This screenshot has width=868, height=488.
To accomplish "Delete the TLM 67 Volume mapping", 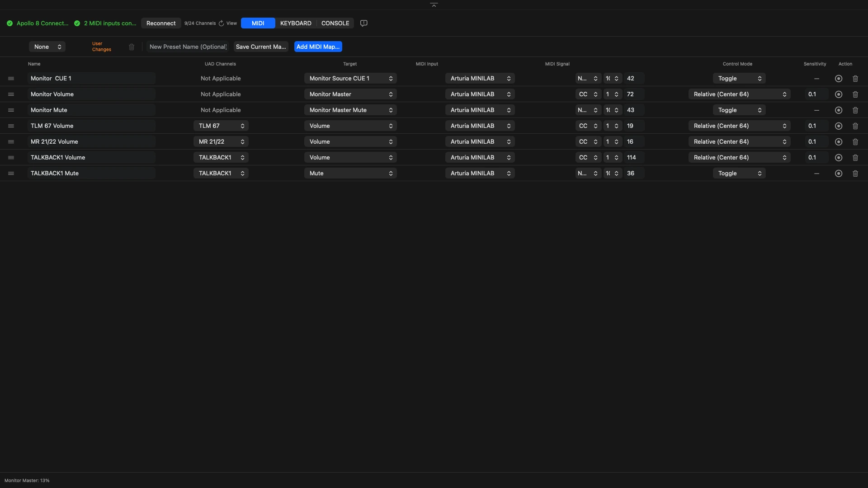I will pos(855,126).
